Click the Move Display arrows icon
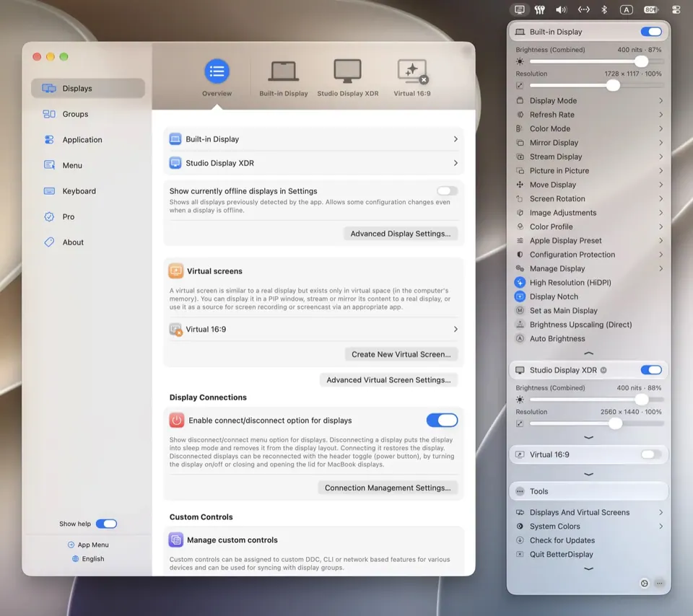693x616 pixels. pos(520,185)
